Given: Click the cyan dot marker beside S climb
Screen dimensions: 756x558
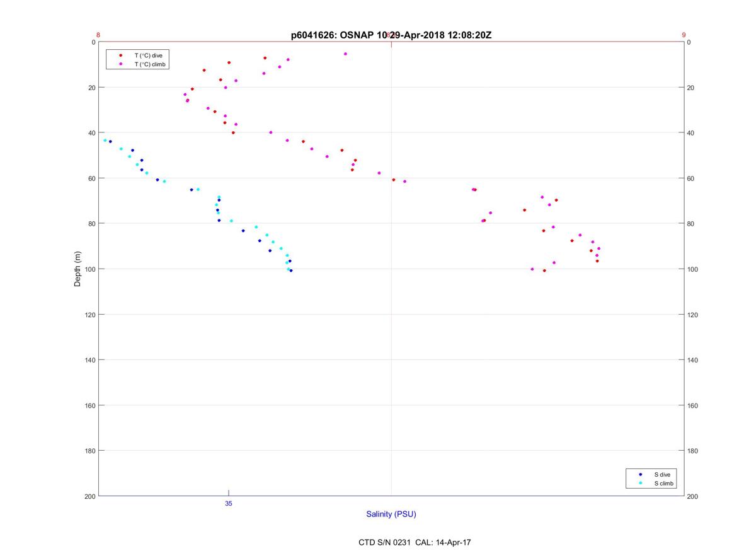Looking at the screenshot, I should click(x=640, y=483).
